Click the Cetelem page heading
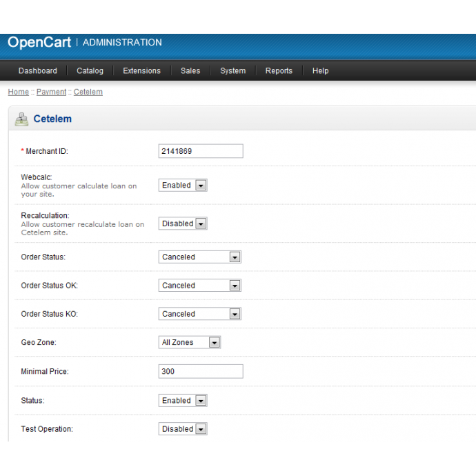The image size is (476, 476). [x=52, y=119]
